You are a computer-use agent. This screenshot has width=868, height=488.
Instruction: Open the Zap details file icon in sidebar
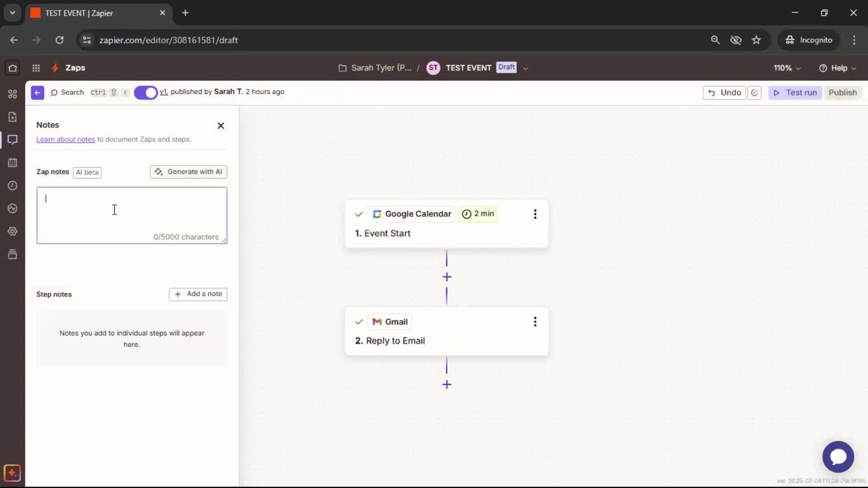pos(13,117)
